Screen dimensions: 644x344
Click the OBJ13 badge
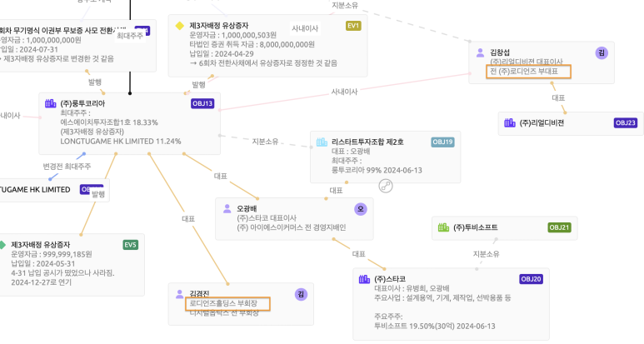202,103
